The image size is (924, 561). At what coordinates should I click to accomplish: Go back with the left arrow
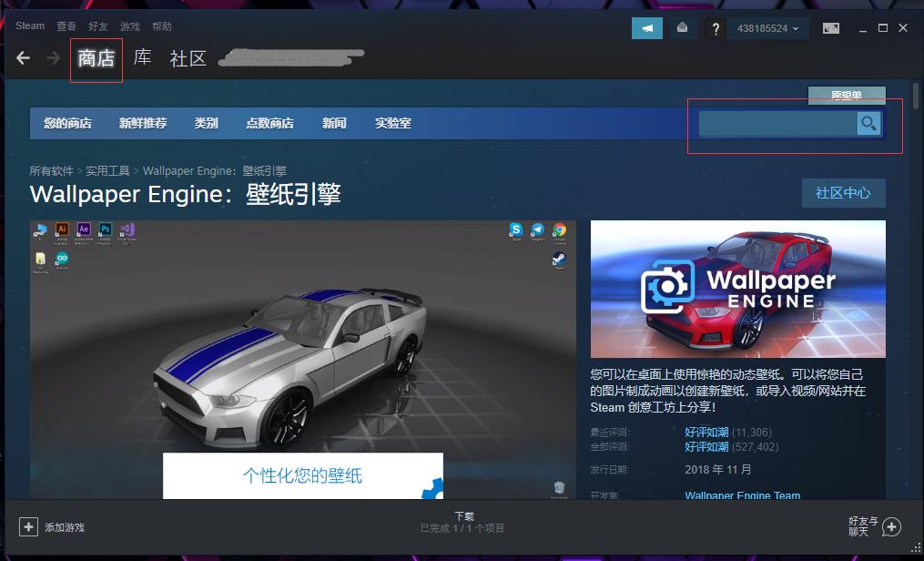click(23, 57)
